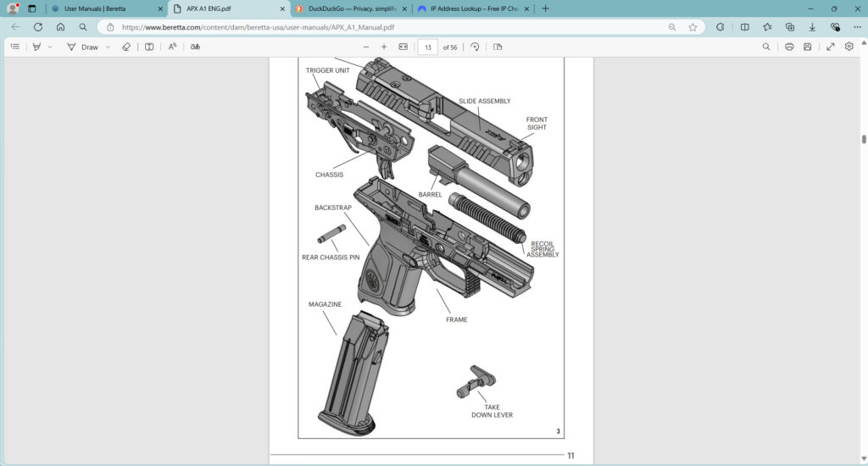Enter full screen PDF view
The width and height of the screenshot is (868, 466).
(831, 47)
